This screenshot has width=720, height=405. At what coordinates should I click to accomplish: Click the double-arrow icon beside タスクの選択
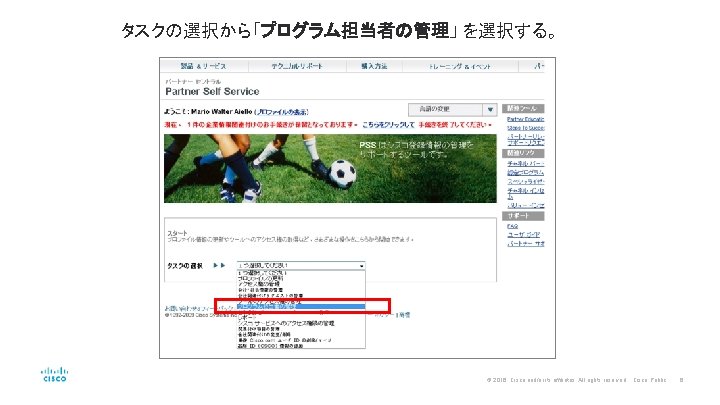pos(219,265)
